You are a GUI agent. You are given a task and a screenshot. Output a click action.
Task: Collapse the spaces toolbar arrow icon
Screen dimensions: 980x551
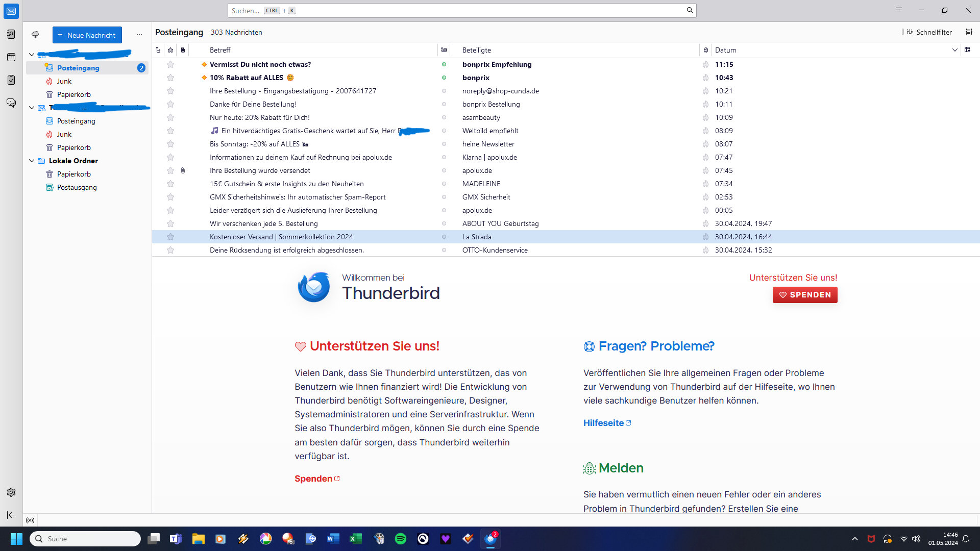[x=11, y=515]
